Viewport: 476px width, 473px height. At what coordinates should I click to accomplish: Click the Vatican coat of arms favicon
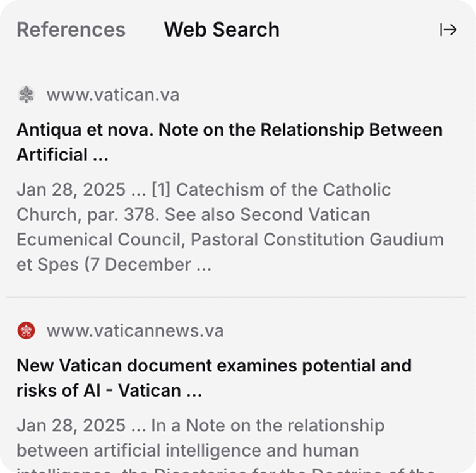(x=26, y=95)
